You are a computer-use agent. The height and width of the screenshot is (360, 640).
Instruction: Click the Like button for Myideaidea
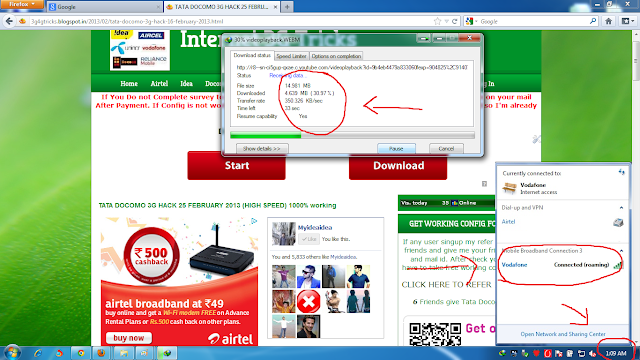tap(309, 239)
